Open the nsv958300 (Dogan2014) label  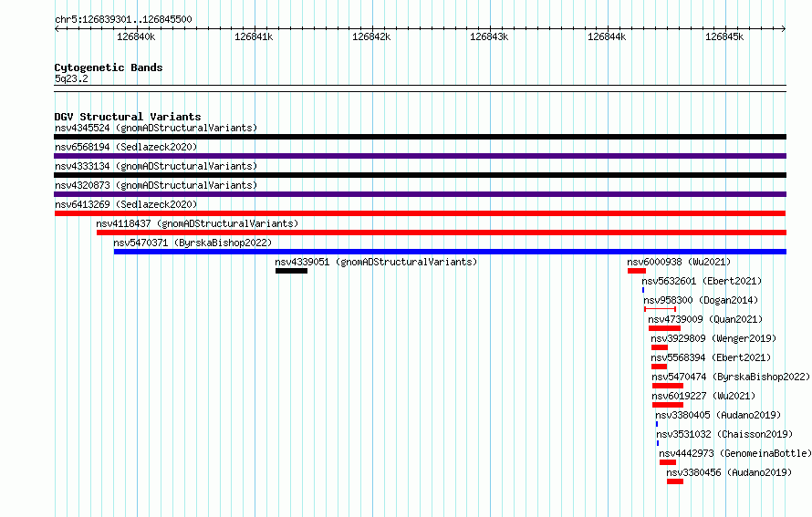tap(701, 300)
